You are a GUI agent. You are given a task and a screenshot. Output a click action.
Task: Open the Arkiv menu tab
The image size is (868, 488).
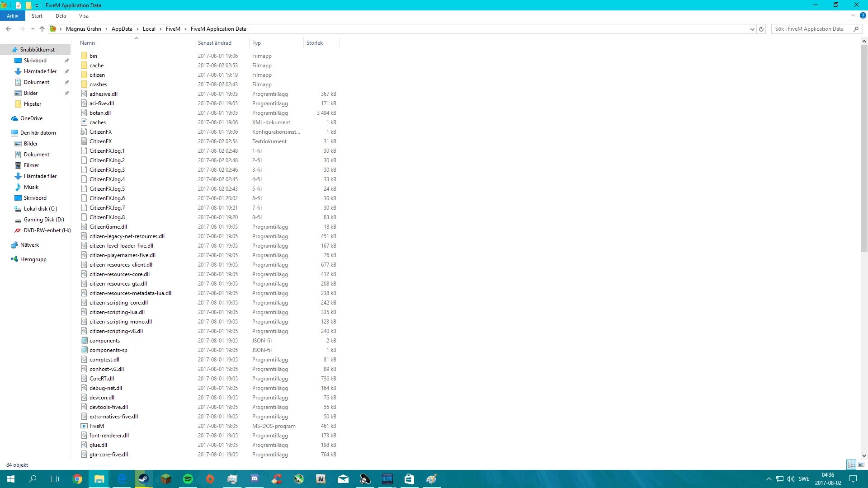[12, 16]
